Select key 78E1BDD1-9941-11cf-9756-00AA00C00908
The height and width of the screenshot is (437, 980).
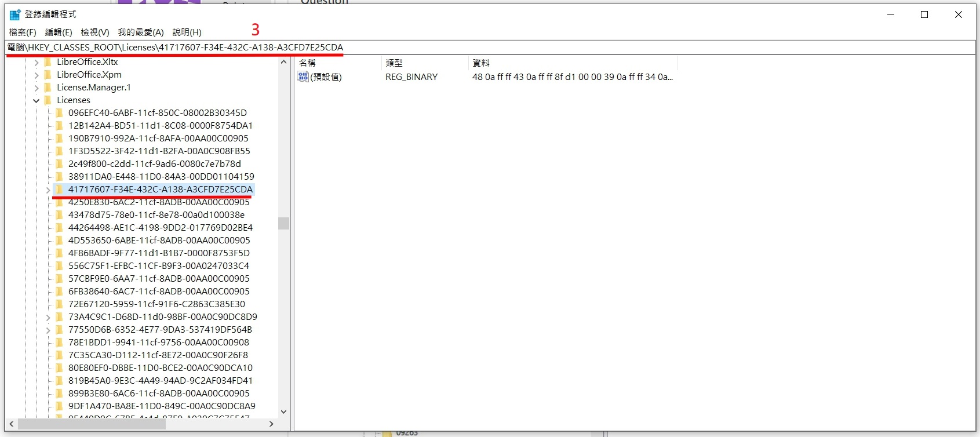[x=159, y=343]
